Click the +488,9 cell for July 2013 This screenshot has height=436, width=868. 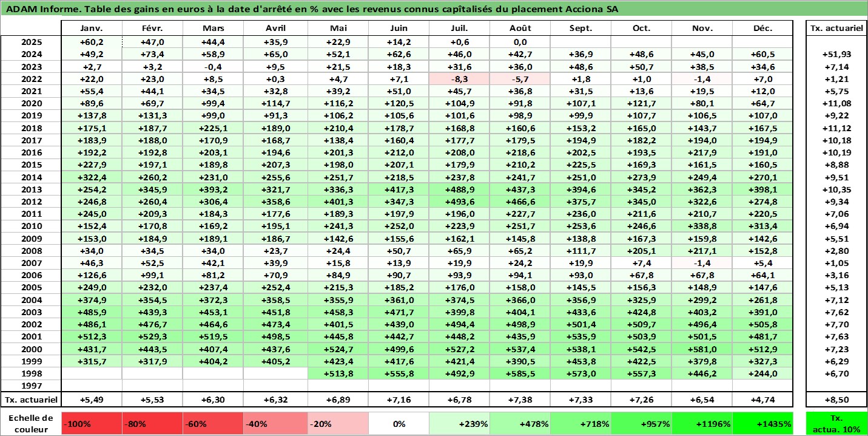[x=459, y=189]
